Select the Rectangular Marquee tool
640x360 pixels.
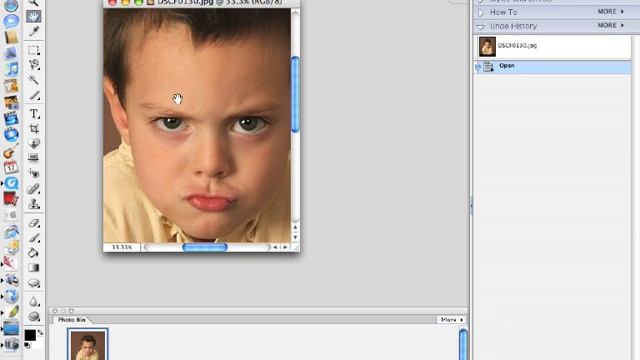click(34, 51)
